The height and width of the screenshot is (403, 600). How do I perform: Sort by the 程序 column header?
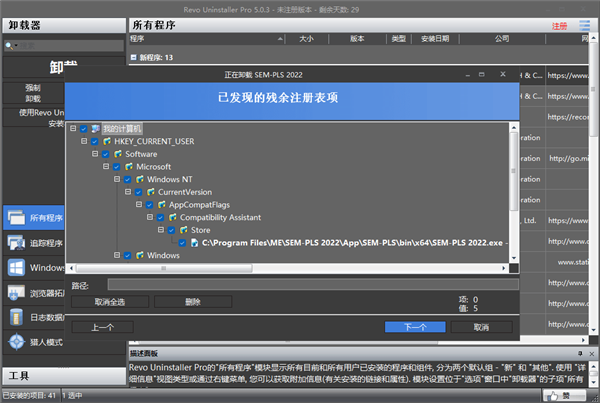coord(207,39)
